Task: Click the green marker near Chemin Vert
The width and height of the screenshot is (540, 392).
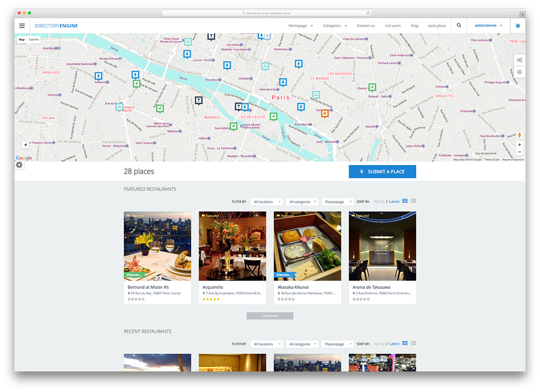Action: tap(372, 87)
